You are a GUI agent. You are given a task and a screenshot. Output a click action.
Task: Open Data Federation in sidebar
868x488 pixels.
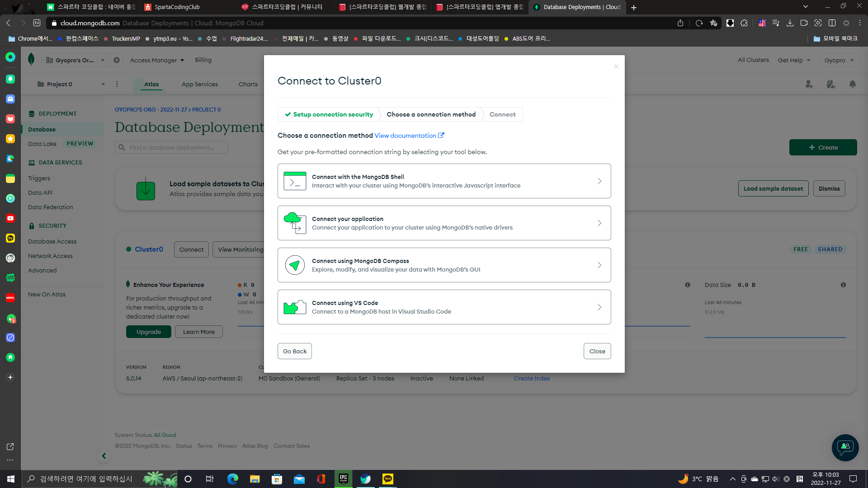(x=50, y=207)
